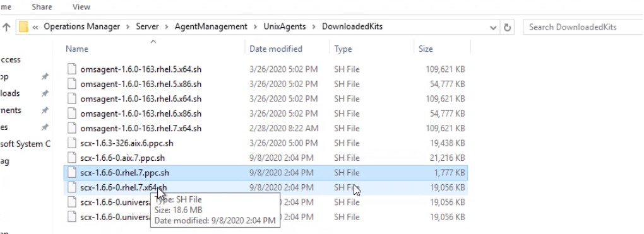Click file icon of omsagent-1.6.0-163.rhel.7.x64.sh
Screen dimensions: 644x234
pos(72,129)
